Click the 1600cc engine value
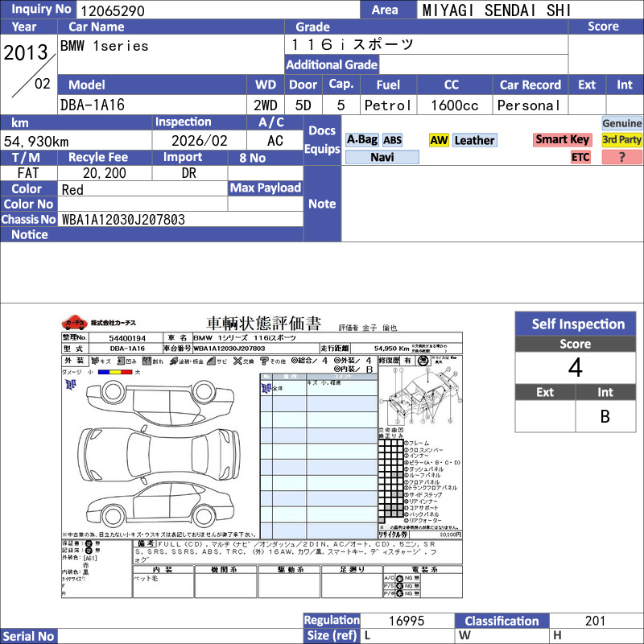This screenshot has width=644, height=644. 455,105
